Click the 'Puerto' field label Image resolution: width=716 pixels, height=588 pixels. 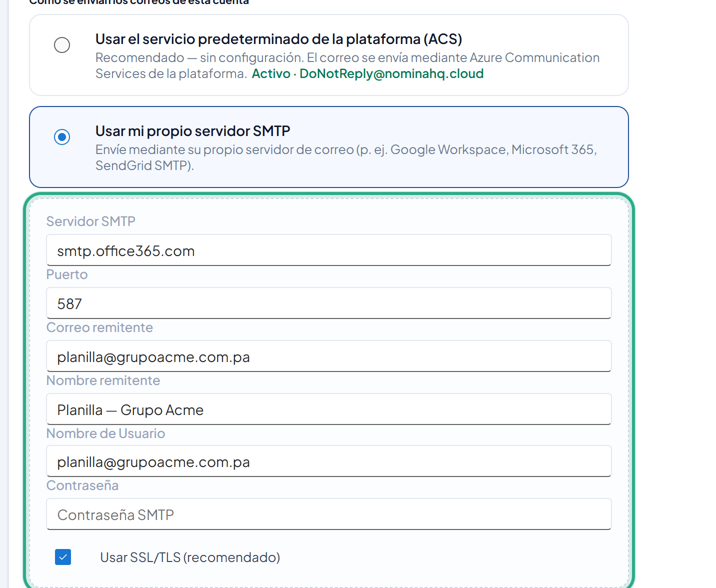[x=67, y=274]
